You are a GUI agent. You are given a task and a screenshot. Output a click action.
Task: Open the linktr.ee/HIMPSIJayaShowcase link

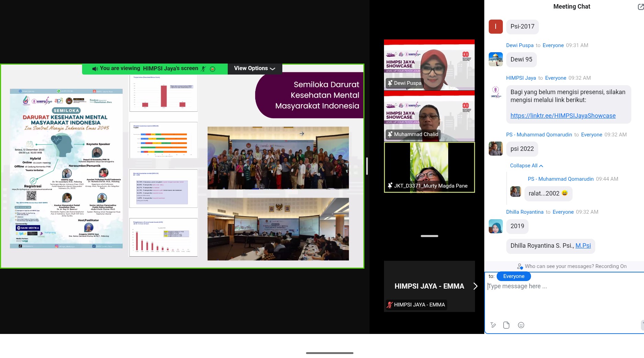click(x=563, y=116)
